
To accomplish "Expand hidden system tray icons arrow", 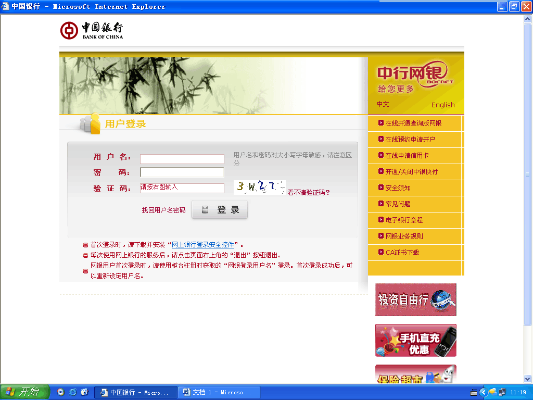I will (483, 393).
